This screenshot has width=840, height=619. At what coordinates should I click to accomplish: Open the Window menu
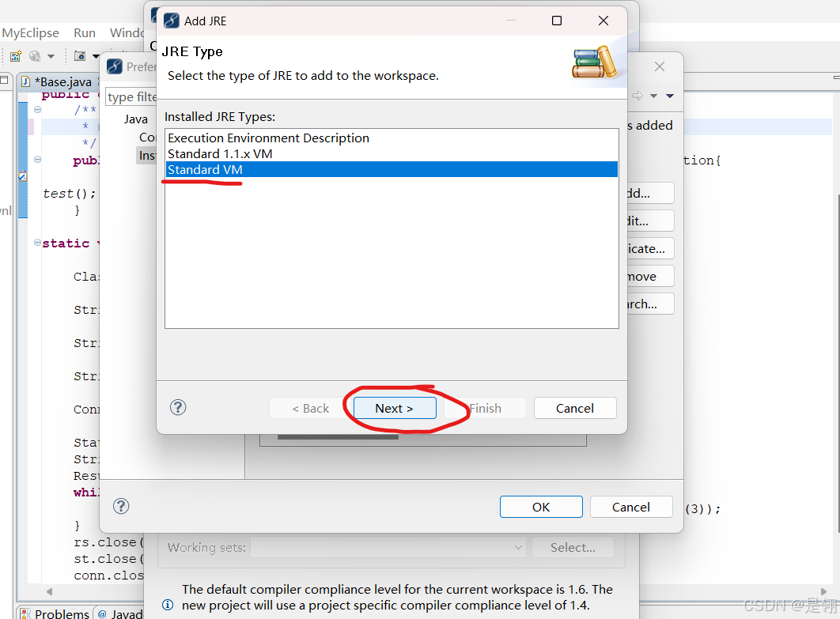(x=127, y=32)
